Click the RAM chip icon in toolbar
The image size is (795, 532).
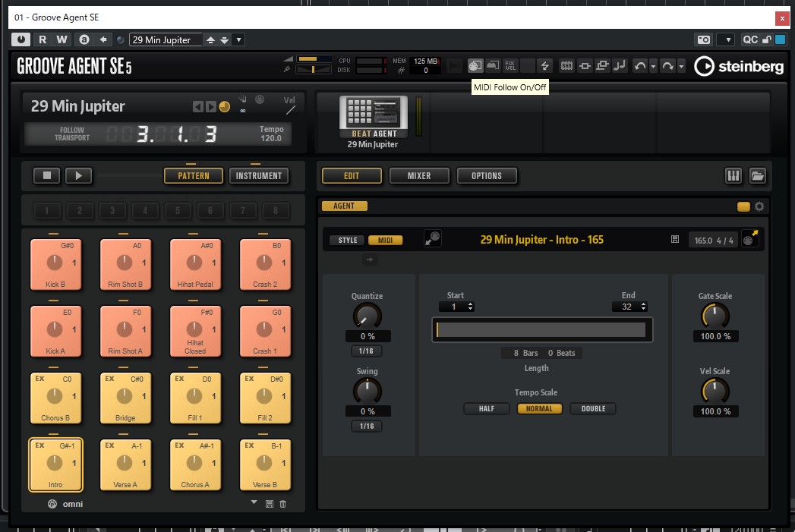pyautogui.click(x=566, y=66)
